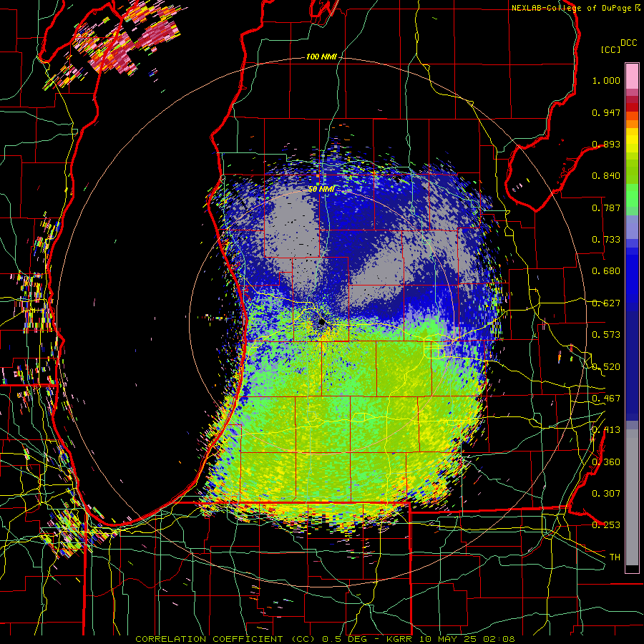
Task: Click the 0.413 legend value
Action: (x=606, y=430)
